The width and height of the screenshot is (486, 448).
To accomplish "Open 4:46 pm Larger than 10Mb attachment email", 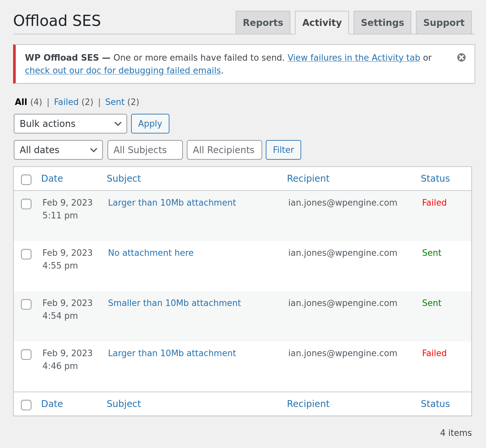I will point(172,353).
